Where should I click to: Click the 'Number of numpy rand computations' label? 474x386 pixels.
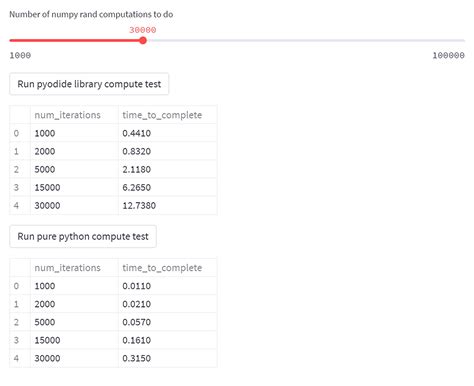pos(91,14)
